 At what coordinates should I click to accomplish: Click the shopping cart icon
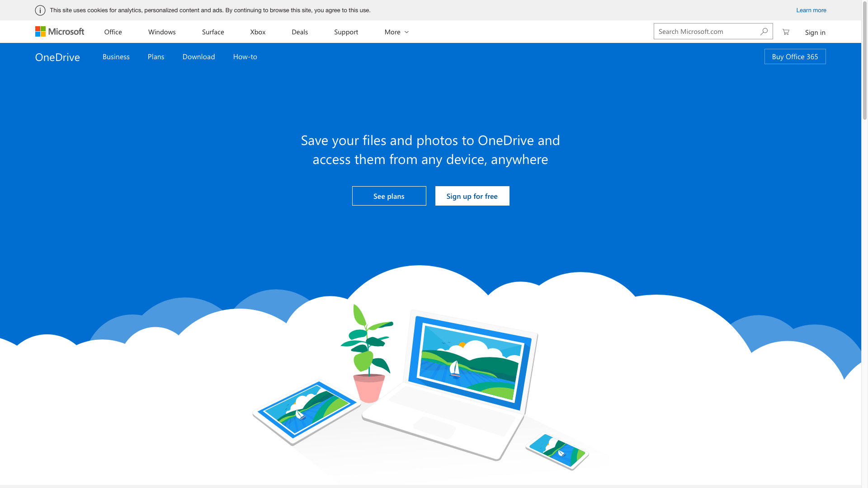tap(786, 31)
